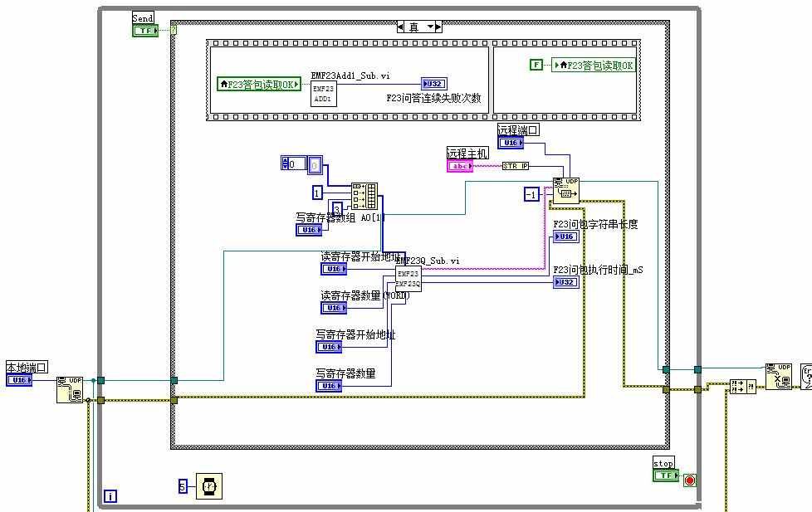This screenshot has height=512, width=812.
Task: Select the Wait (ms) watch icon
Action: tap(209, 486)
